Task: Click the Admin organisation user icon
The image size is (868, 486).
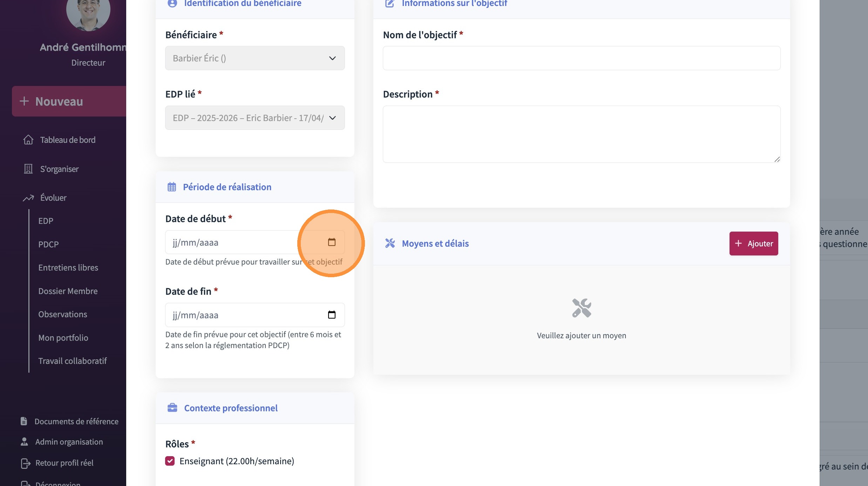Action: tap(24, 441)
